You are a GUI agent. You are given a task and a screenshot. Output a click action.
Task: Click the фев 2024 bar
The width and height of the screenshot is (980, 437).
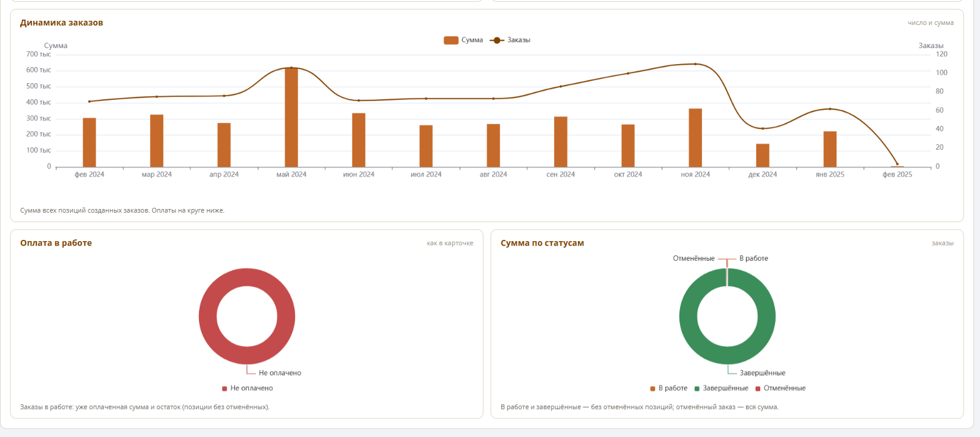89,142
